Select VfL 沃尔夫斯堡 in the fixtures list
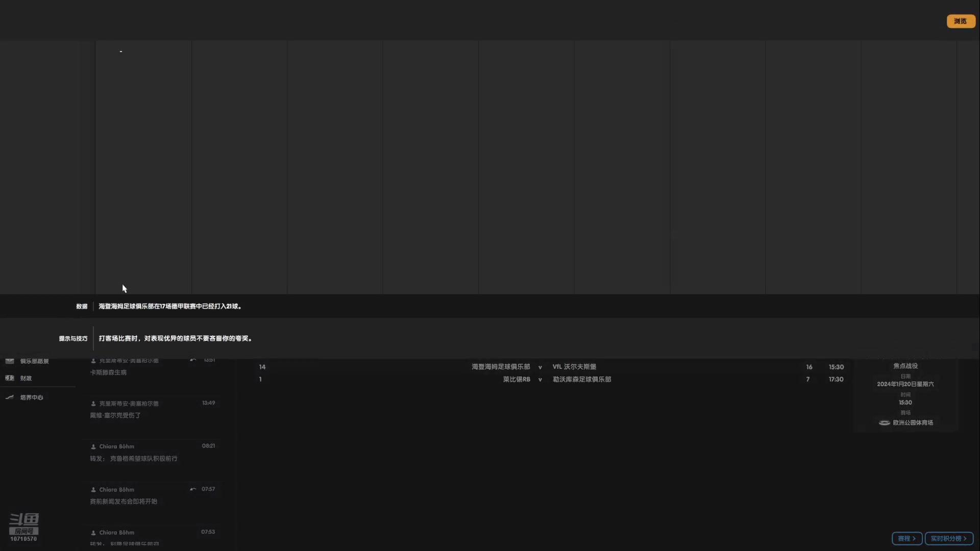The height and width of the screenshot is (551, 980). click(574, 367)
